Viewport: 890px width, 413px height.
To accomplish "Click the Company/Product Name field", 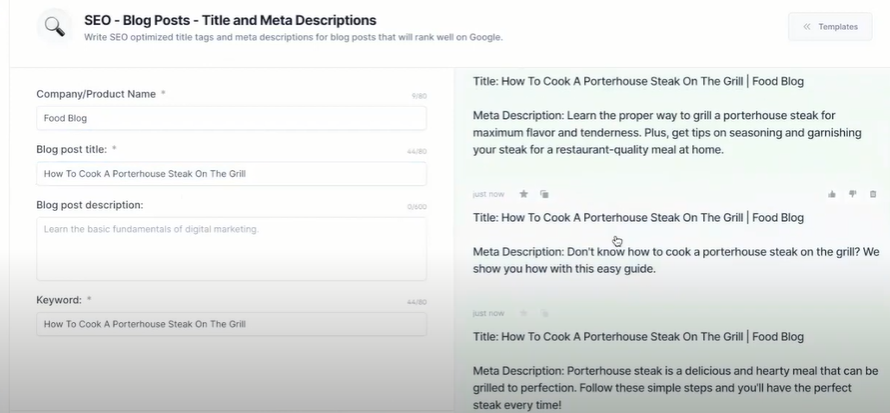I will 231,118.
